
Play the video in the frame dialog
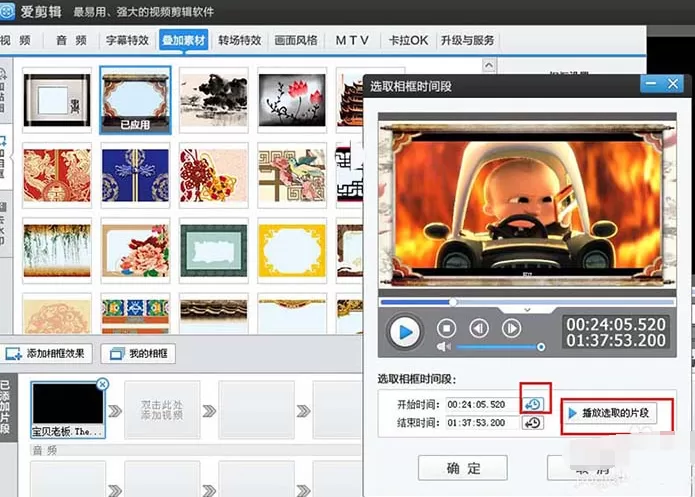[404, 332]
